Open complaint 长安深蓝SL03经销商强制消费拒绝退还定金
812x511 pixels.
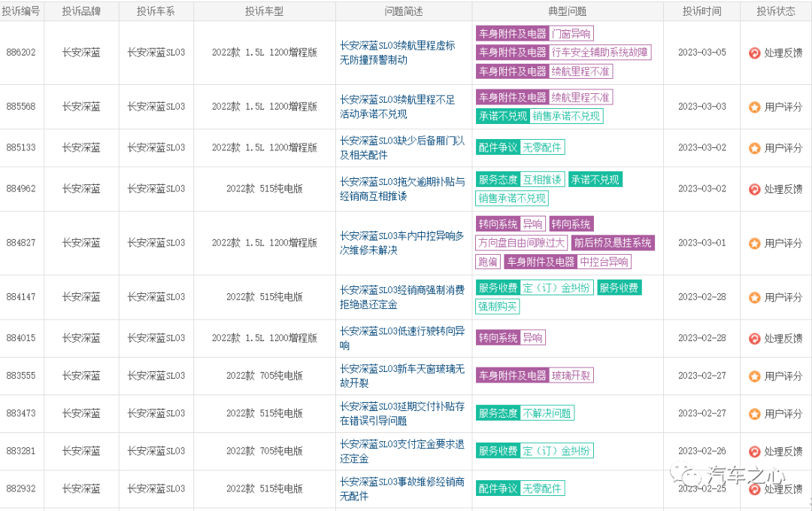click(x=402, y=297)
